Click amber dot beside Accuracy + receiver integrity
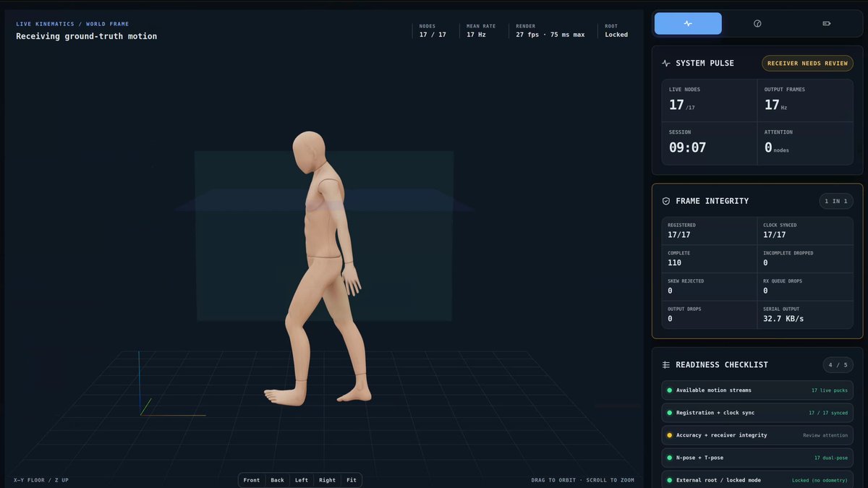Image resolution: width=868 pixels, height=488 pixels. click(x=669, y=435)
